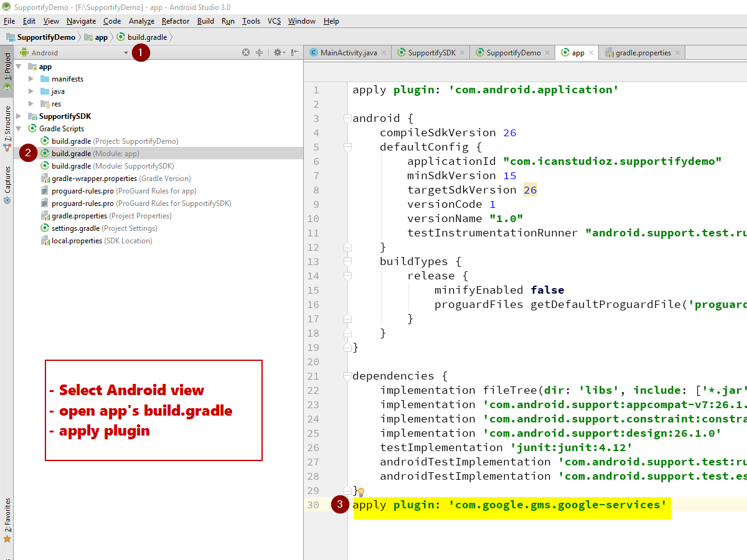The image size is (747, 560).
Task: Close the gradle.properties editor tab
Action: [x=678, y=53]
